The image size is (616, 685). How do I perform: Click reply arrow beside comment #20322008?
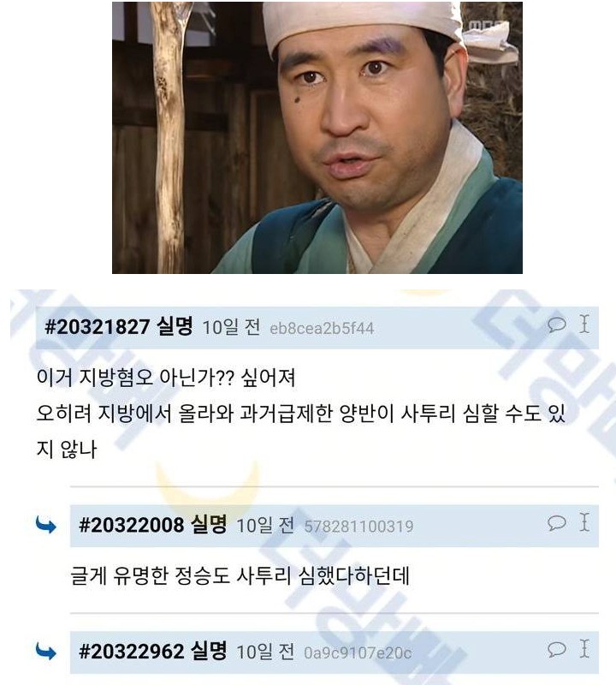tap(46, 525)
